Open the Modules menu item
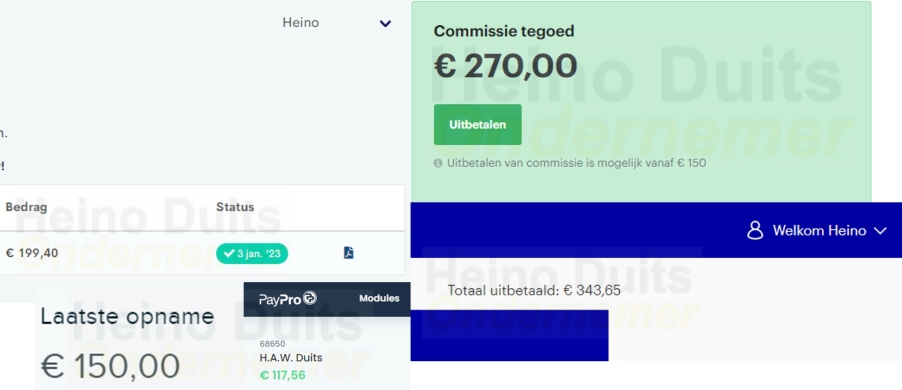902x390 pixels. [379, 298]
